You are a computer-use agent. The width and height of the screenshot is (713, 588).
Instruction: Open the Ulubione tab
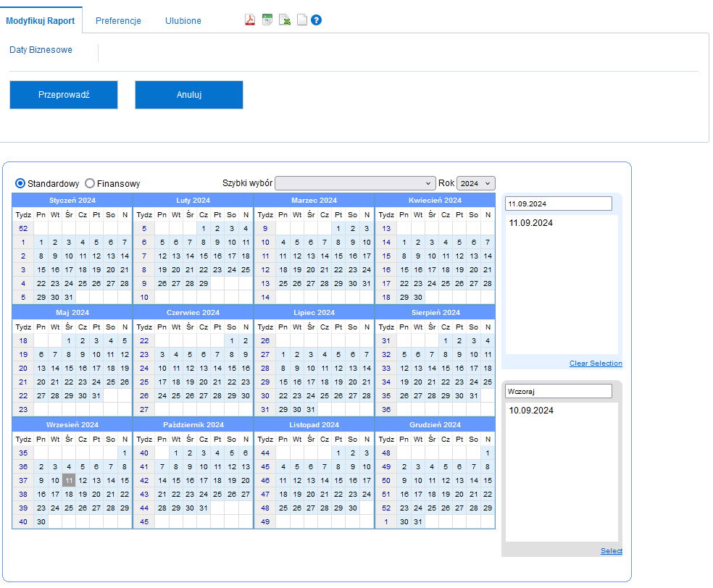tap(183, 21)
